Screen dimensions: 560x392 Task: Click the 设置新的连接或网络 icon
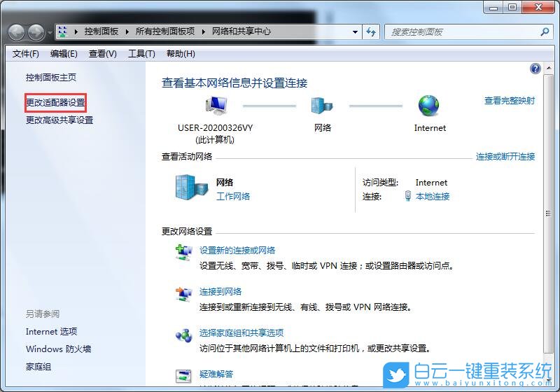(x=183, y=253)
